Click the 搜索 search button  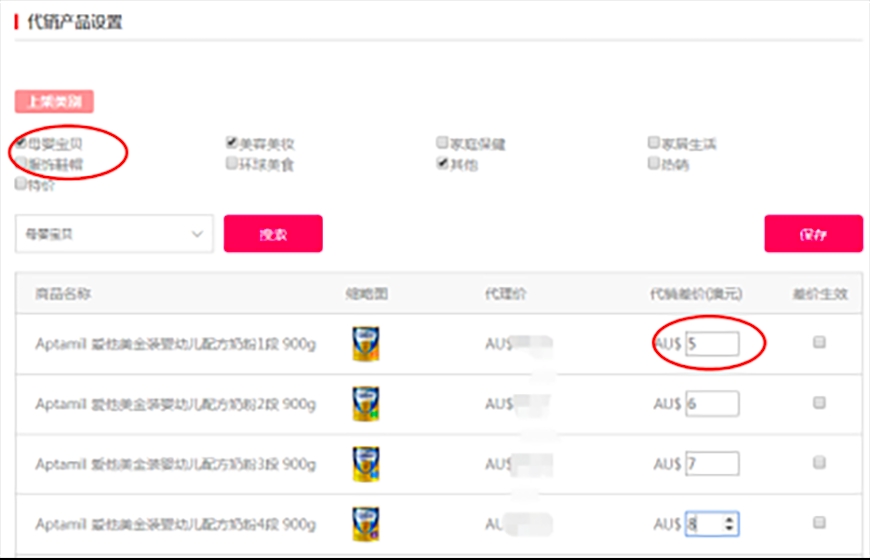pyautogui.click(x=273, y=234)
